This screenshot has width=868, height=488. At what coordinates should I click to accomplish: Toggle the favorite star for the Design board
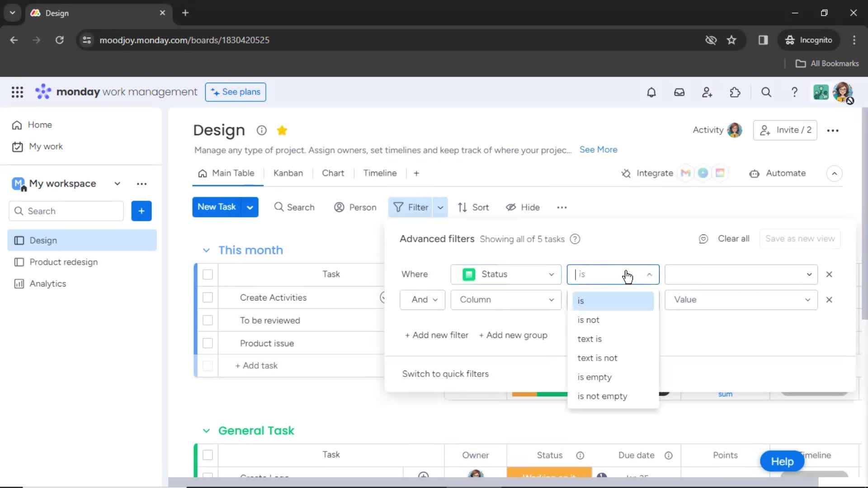pyautogui.click(x=282, y=131)
